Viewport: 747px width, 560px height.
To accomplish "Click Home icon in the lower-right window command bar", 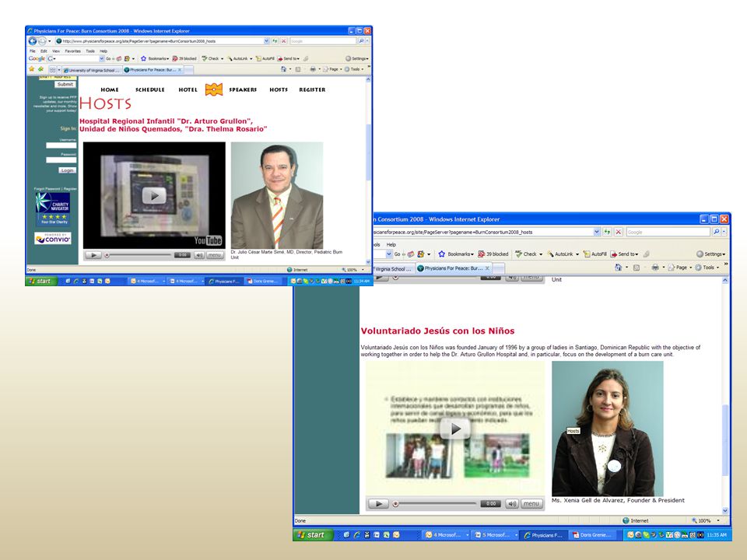I will (619, 267).
